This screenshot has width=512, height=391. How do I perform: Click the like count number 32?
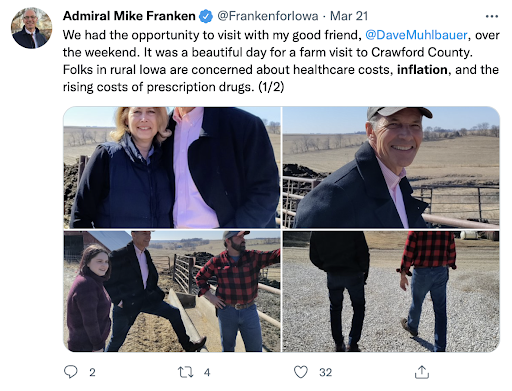326,372
